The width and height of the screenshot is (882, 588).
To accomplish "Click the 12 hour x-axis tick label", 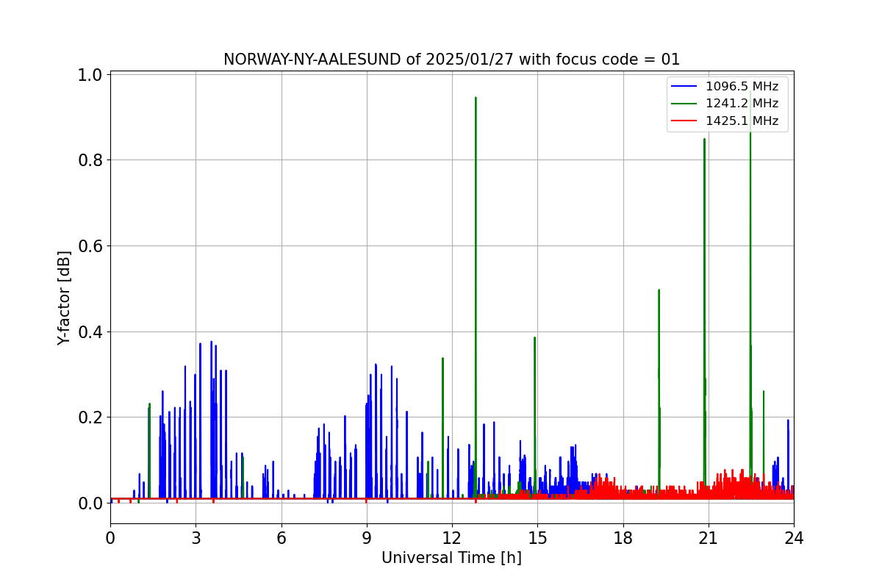I will (x=452, y=537).
